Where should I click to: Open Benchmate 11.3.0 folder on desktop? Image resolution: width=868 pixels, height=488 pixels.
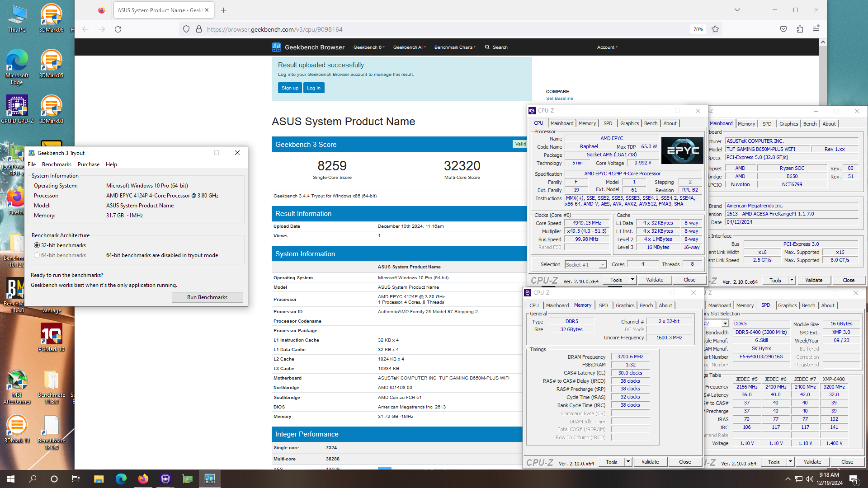pos(51,386)
